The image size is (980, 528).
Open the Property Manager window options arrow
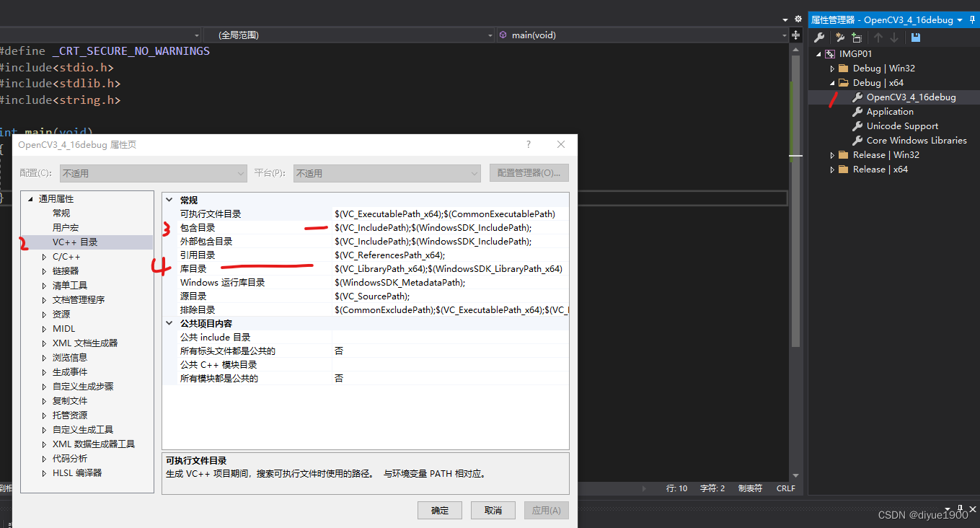[961, 20]
